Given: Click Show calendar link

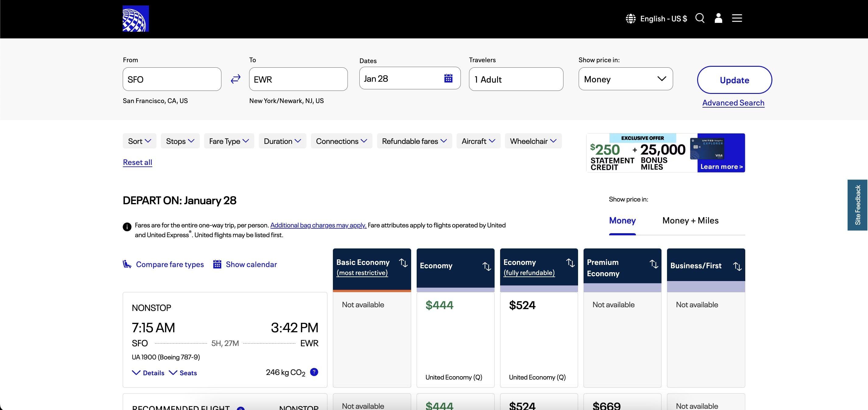Looking at the screenshot, I should click(x=251, y=264).
